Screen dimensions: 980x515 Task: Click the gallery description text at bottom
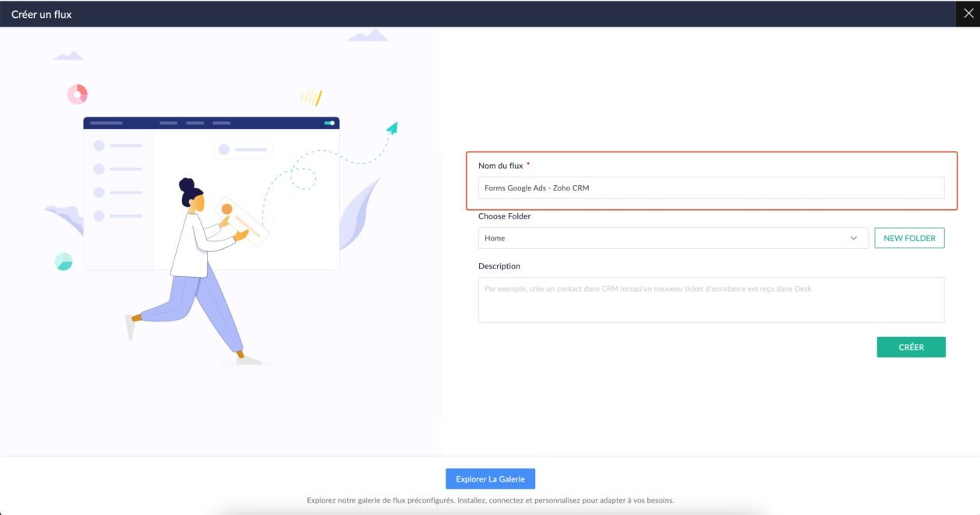click(490, 500)
